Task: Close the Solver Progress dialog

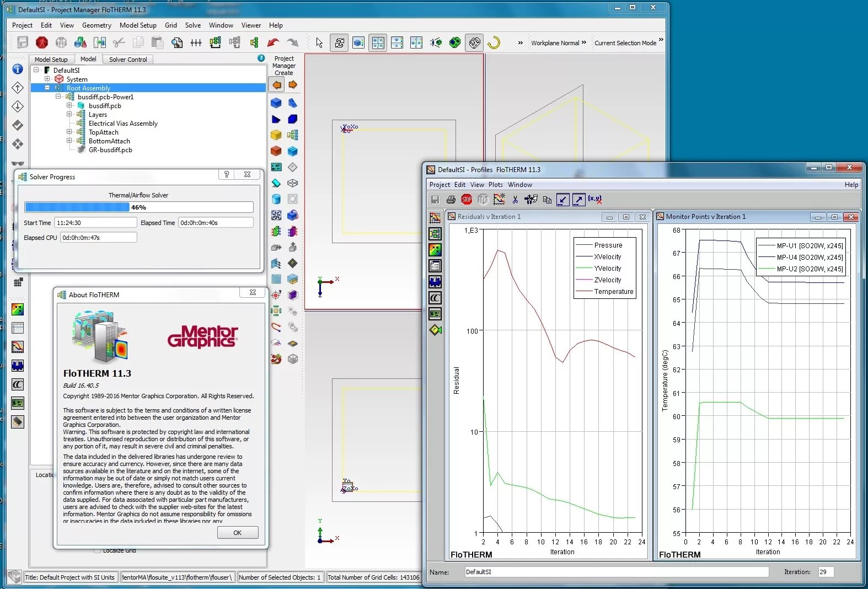Action: (x=247, y=174)
